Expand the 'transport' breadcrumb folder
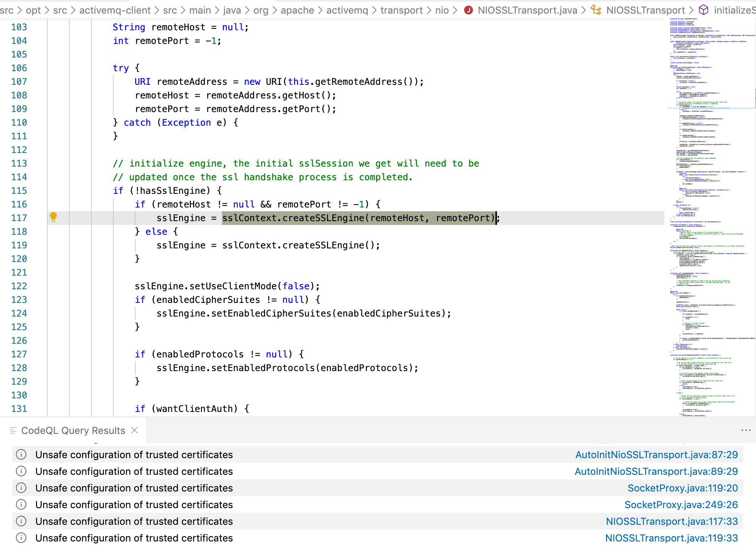Image resolution: width=756 pixels, height=546 pixels. point(401,10)
